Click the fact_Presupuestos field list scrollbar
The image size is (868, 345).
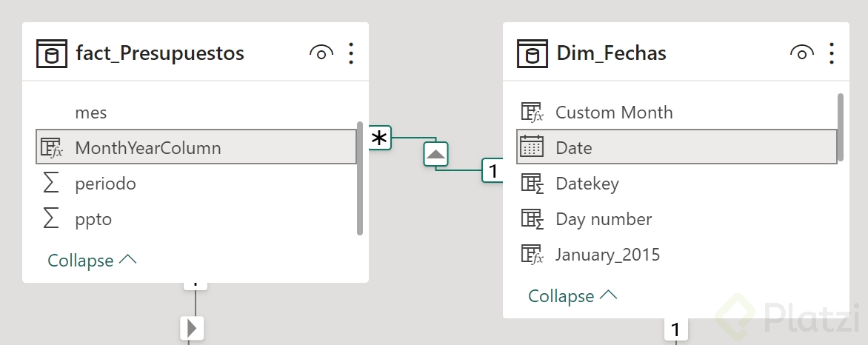click(x=360, y=178)
